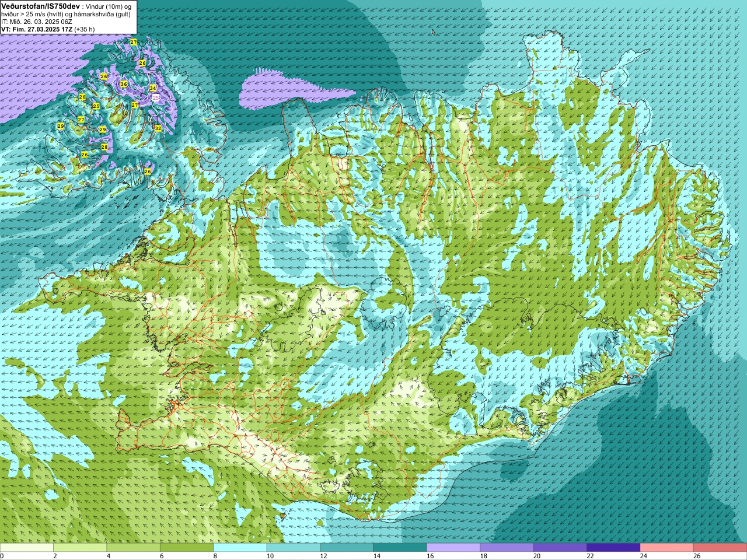The width and height of the screenshot is (747, 560).
Task: Click the legend scale value 24
Action: (643, 556)
